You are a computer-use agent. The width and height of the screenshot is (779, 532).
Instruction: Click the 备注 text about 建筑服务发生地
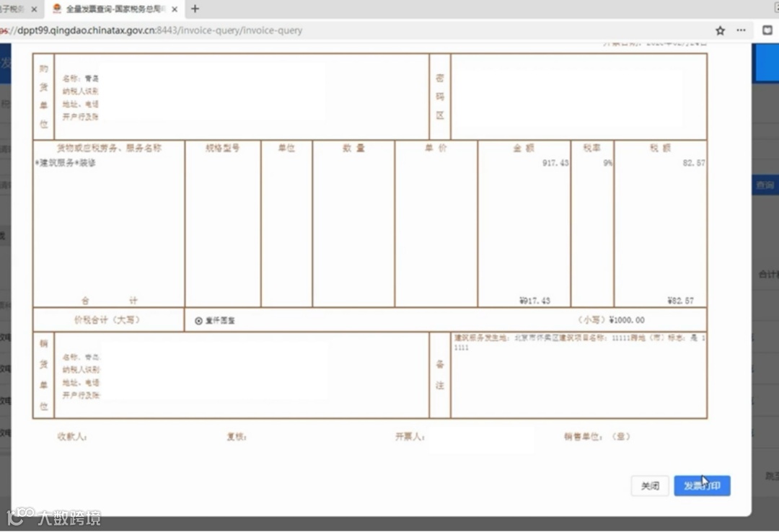coord(579,342)
